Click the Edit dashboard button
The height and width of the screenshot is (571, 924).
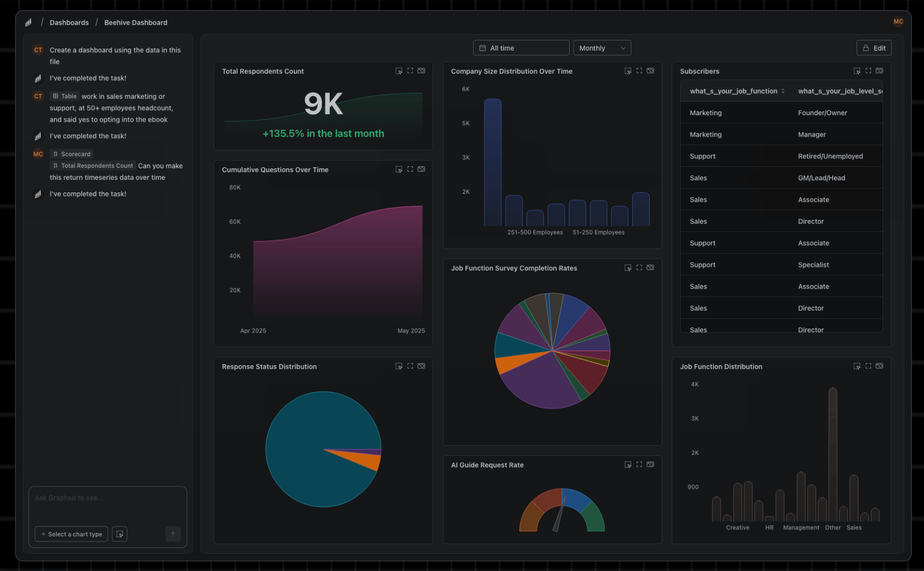(x=874, y=48)
